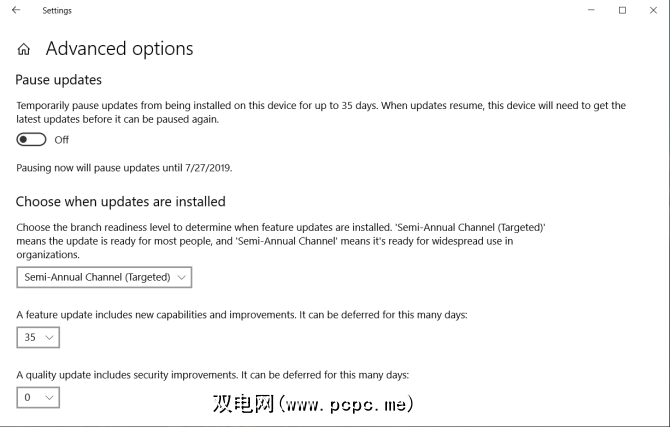Go back using the back arrow
670x427 pixels.
click(x=15, y=11)
